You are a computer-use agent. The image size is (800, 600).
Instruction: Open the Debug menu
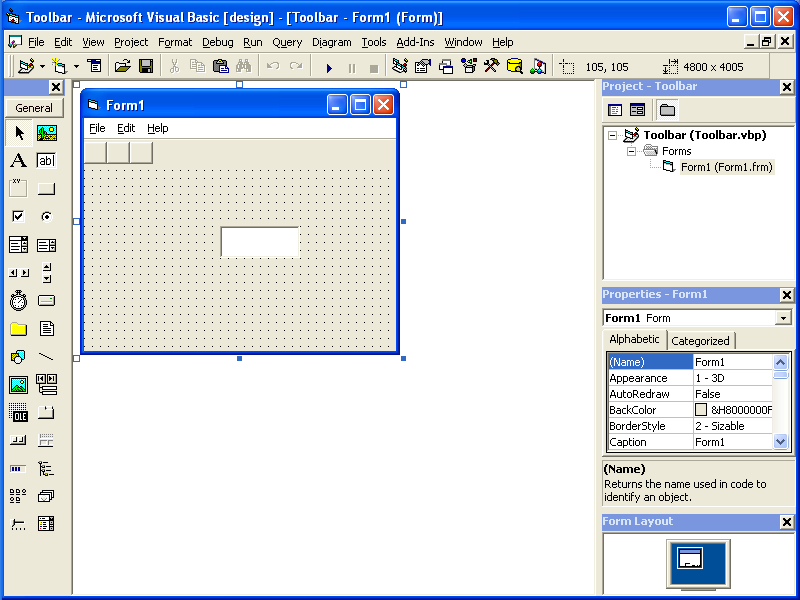tap(218, 42)
